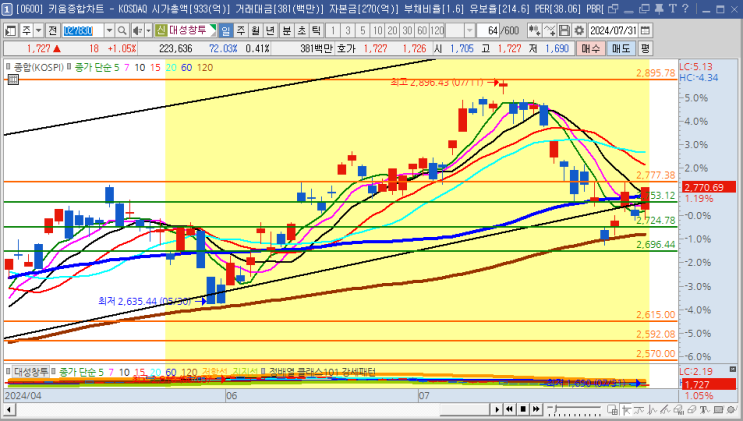743x421 pixels.
Task: Open the empty period combo box dropdown
Action: 469,30
